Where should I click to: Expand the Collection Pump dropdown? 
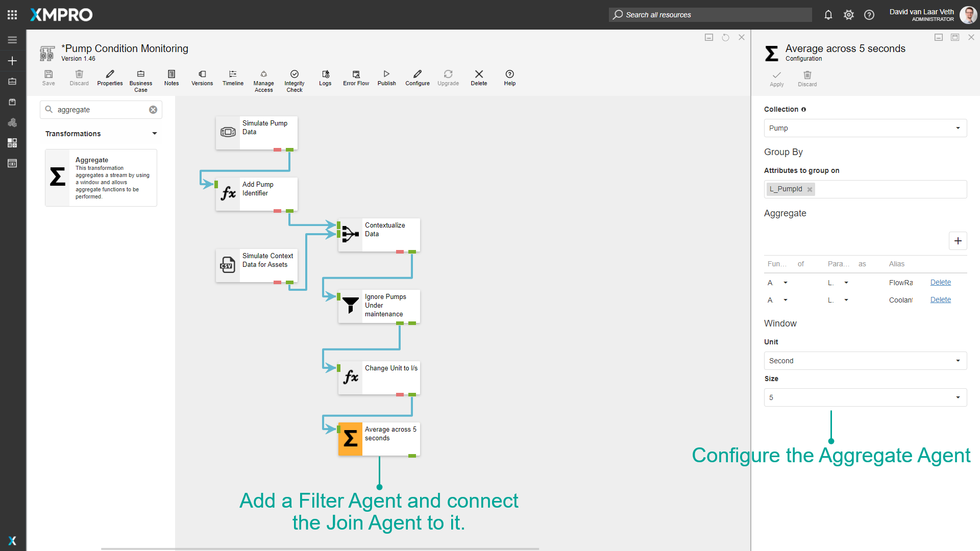point(865,128)
